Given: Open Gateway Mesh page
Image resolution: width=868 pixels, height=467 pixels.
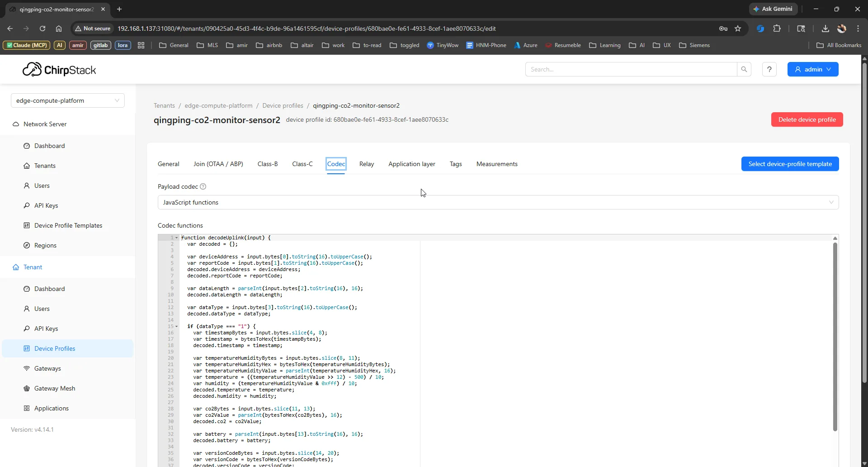Looking at the screenshot, I should point(55,388).
